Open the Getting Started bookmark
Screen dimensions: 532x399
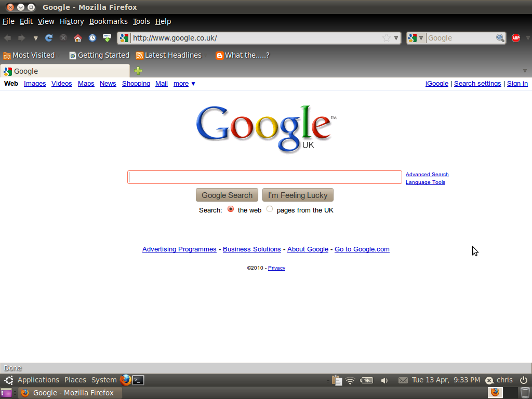(99, 55)
